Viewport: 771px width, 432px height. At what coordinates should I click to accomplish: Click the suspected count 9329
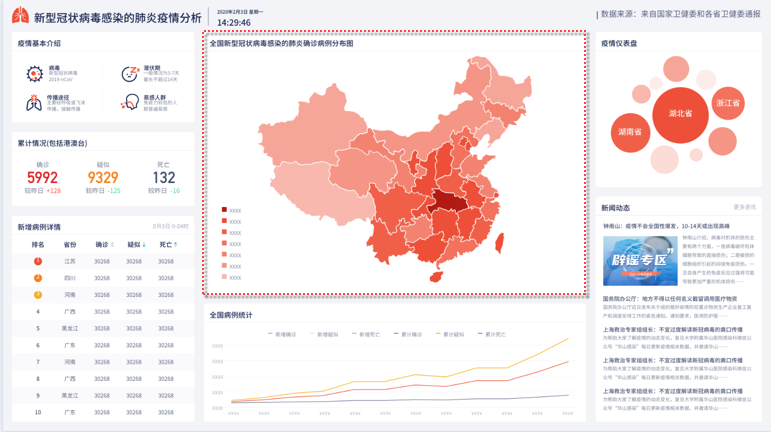click(103, 177)
